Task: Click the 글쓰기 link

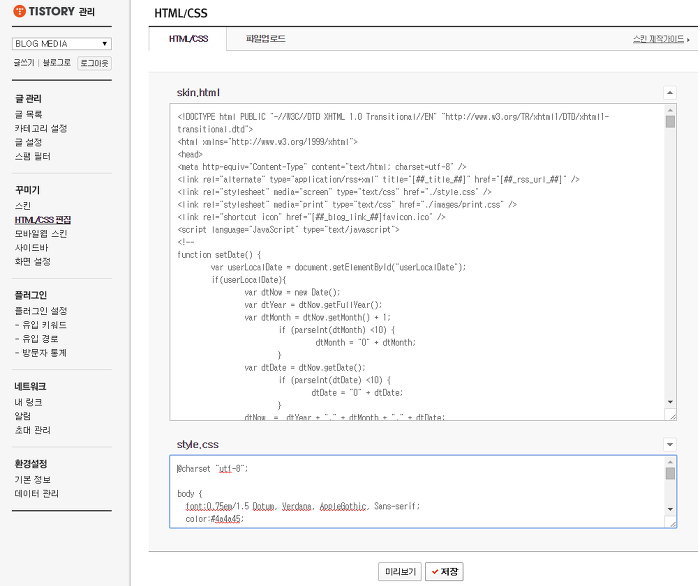Action: [x=24, y=63]
